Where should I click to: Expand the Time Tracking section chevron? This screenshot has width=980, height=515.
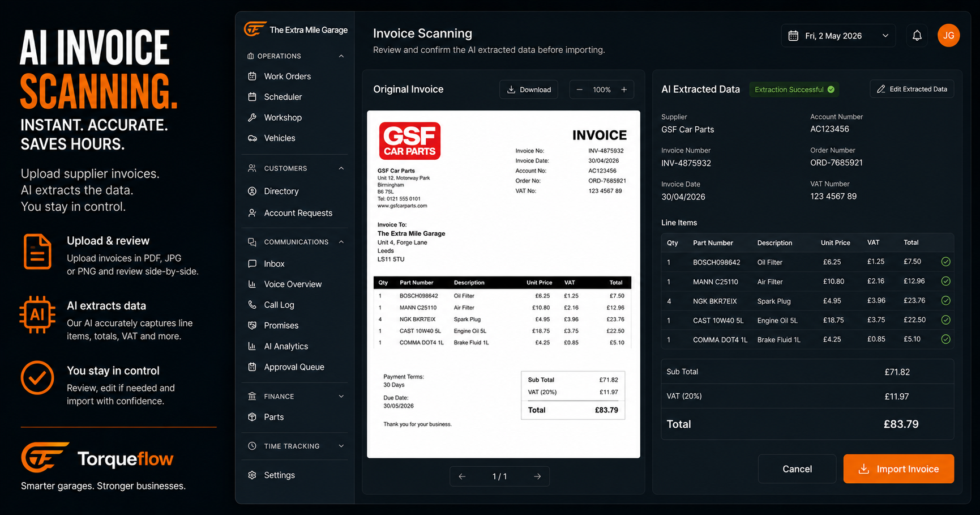point(341,446)
